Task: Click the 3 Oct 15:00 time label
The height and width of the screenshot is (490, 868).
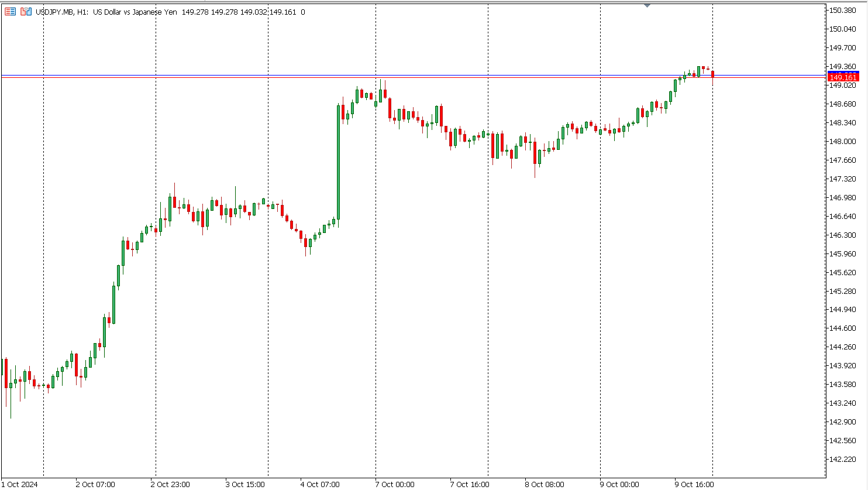Action: [x=245, y=484]
